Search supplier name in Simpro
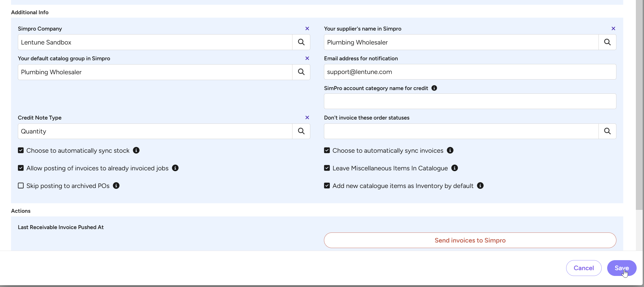Screen dimensions: 644x287 pyautogui.click(x=607, y=42)
